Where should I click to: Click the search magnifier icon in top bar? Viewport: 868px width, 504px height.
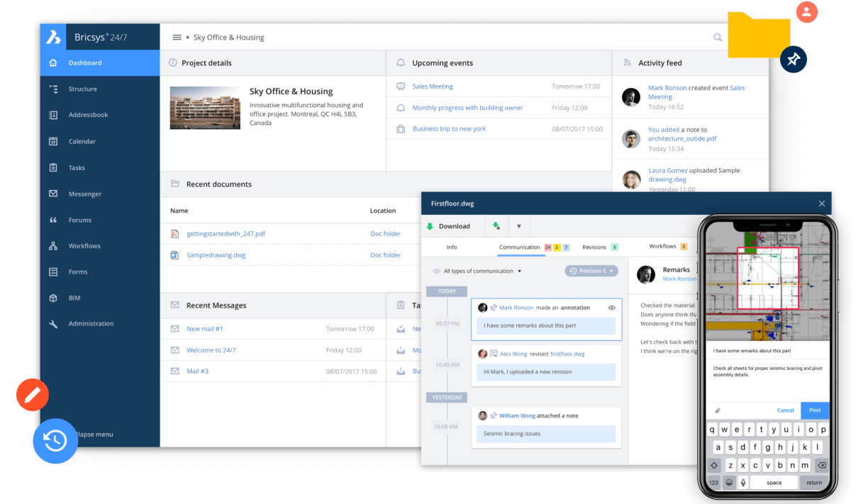click(718, 38)
